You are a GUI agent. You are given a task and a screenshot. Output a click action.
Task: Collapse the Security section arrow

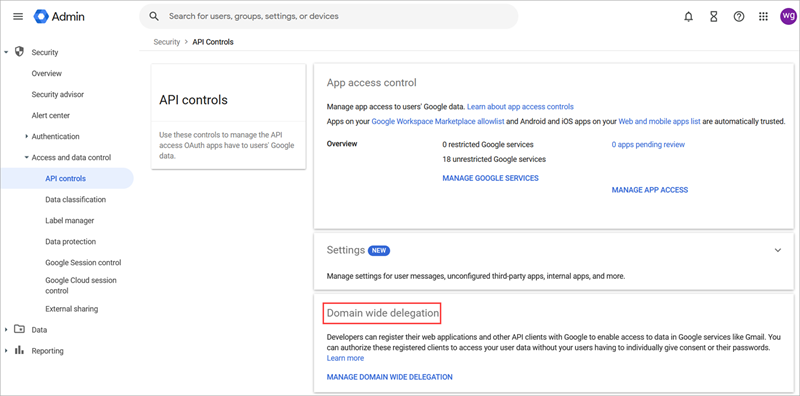(x=6, y=52)
